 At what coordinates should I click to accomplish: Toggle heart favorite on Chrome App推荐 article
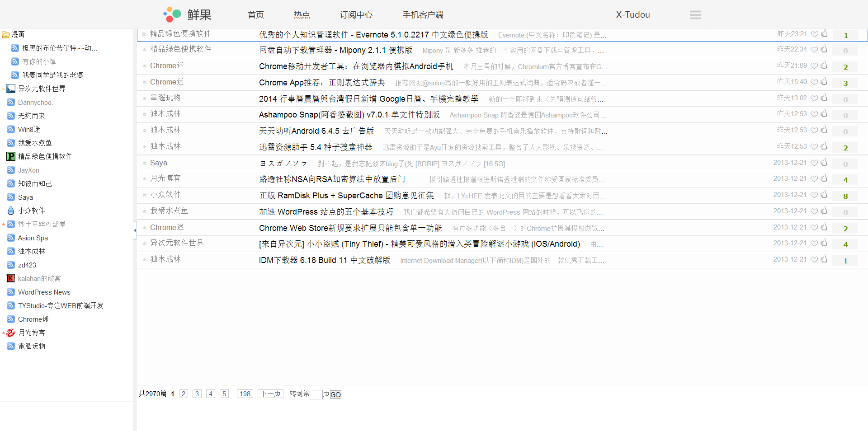(814, 82)
